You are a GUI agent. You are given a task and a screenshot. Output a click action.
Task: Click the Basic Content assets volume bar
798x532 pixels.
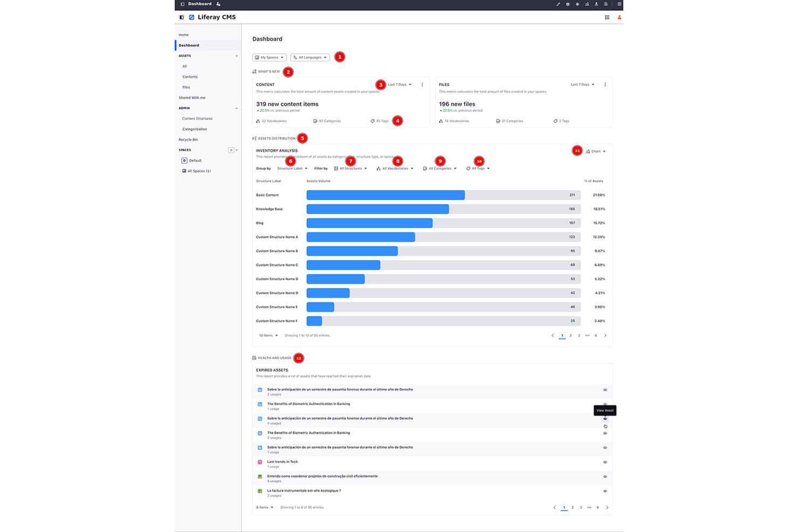tap(386, 195)
